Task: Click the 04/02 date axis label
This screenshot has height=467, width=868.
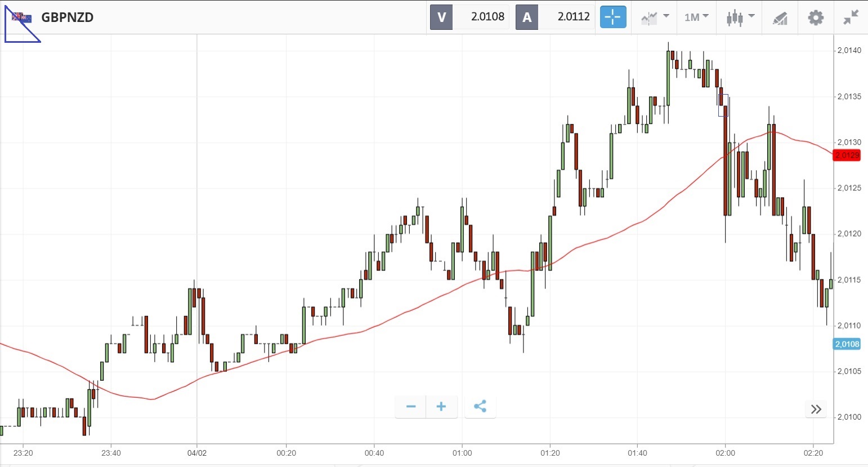Action: (x=197, y=453)
